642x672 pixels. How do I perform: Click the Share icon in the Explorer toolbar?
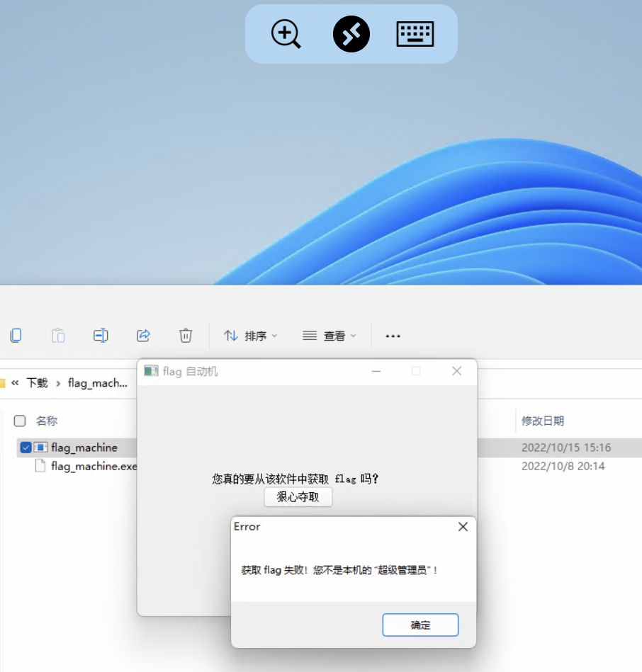coord(143,336)
